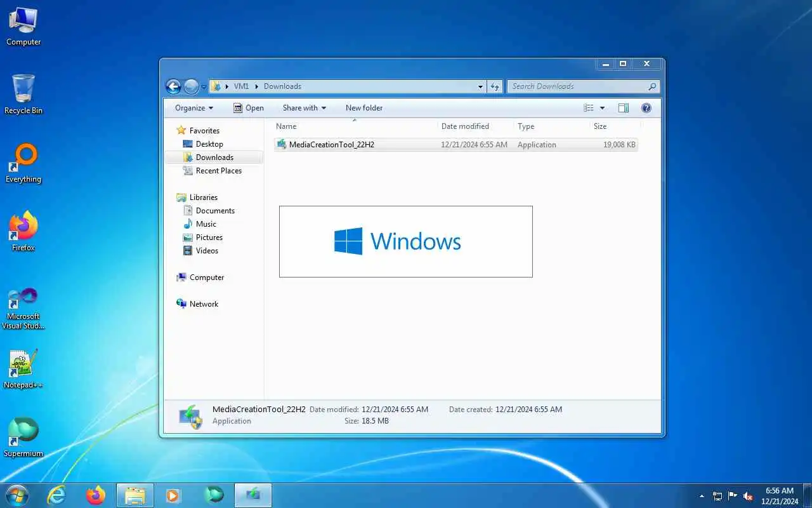The width and height of the screenshot is (812, 508).
Task: Click the MediaCreationTool_22H2 file icon in list
Action: point(282,144)
